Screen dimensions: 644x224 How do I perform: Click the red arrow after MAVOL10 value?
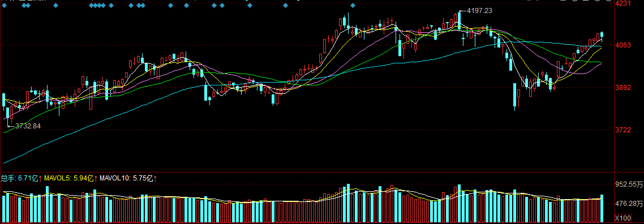pos(156,178)
